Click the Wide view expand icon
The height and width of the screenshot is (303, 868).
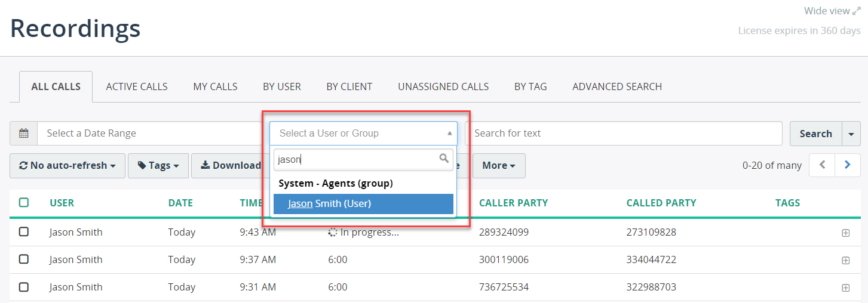click(x=857, y=11)
